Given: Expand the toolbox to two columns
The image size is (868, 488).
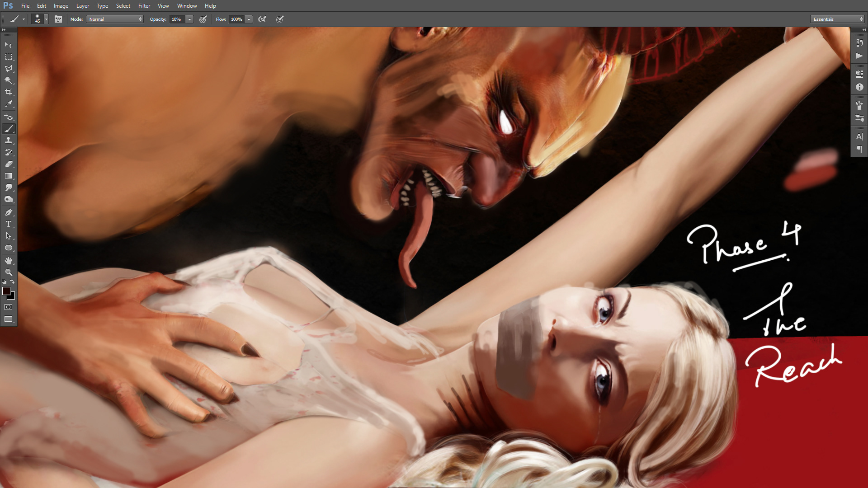Looking at the screenshot, I should click(x=4, y=29).
